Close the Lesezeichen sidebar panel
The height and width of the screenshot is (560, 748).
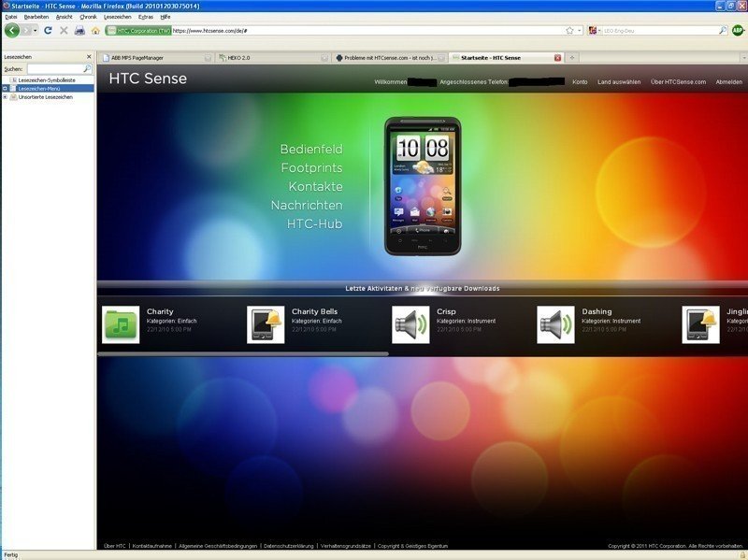89,57
